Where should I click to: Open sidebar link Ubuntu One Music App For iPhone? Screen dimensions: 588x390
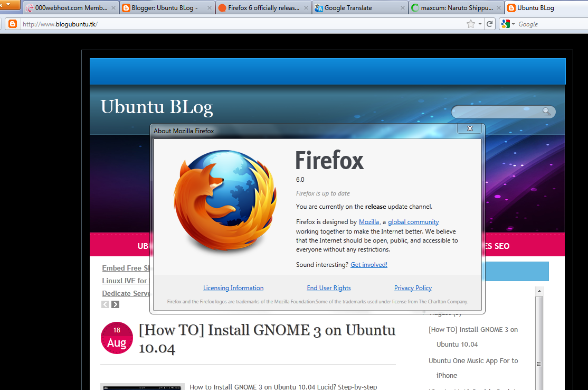click(x=473, y=368)
